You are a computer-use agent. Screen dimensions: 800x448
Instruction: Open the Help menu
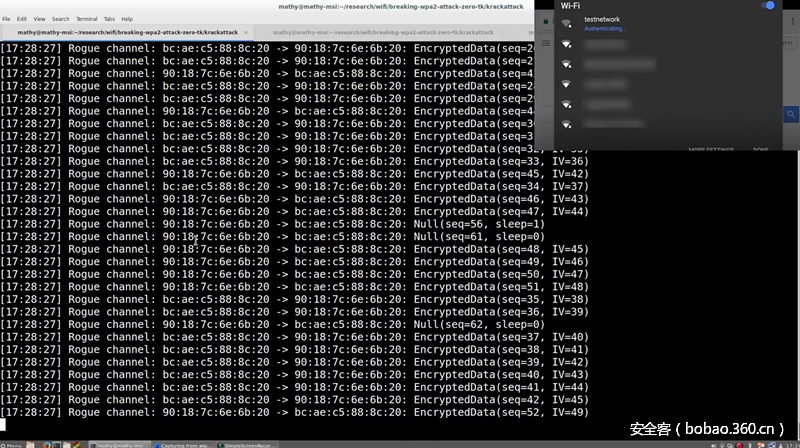point(128,19)
